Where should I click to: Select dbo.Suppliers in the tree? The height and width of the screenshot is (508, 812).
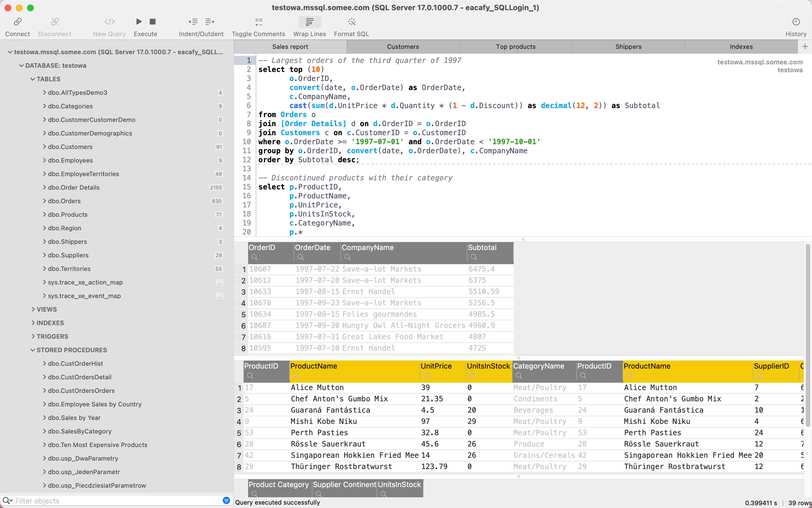pos(68,255)
